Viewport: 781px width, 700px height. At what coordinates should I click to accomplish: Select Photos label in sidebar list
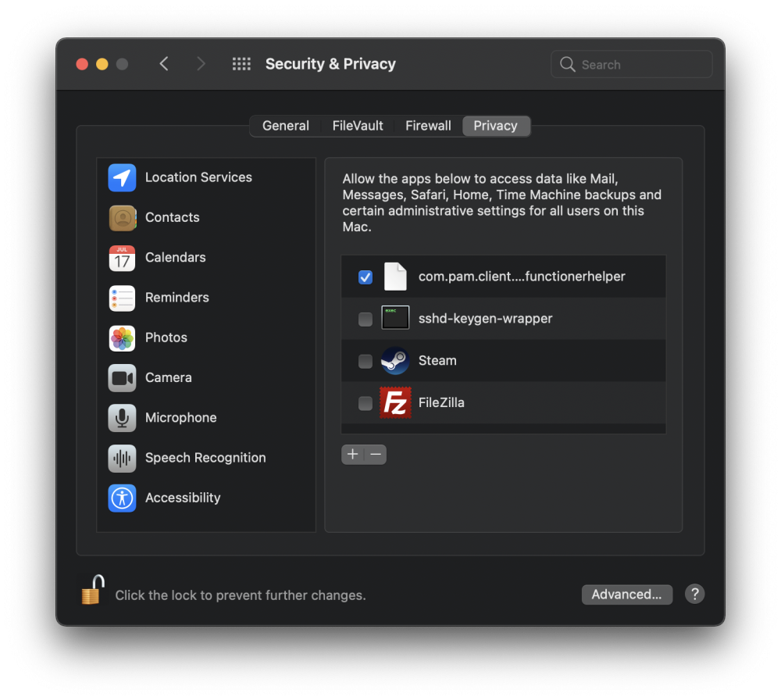166,337
